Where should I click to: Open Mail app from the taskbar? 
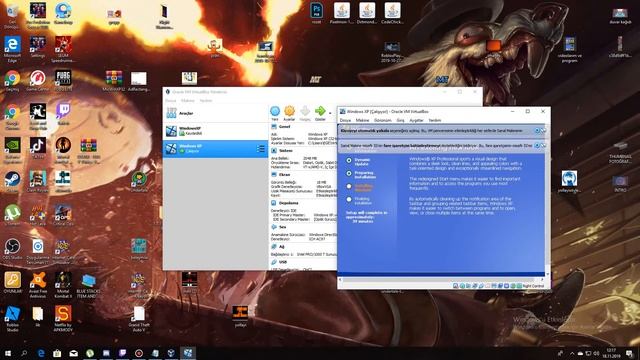[x=73, y=353]
